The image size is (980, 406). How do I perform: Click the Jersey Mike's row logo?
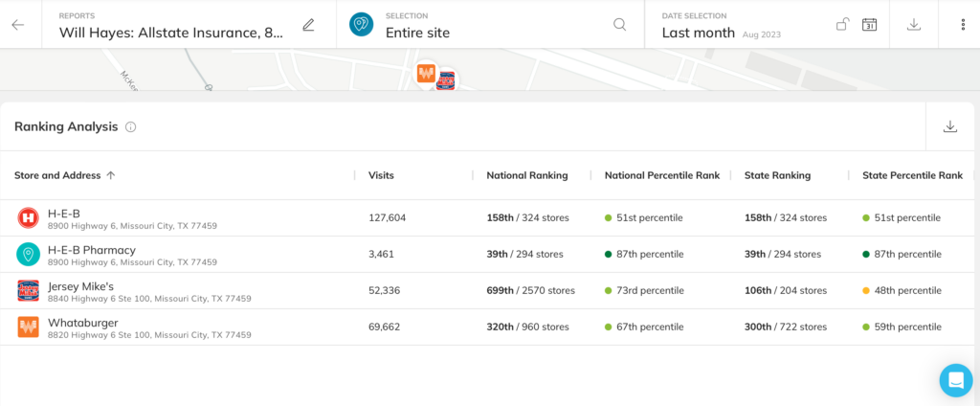[28, 291]
